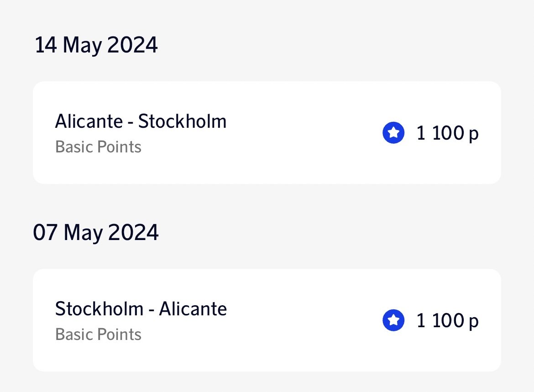Viewport: 534px width, 392px height.
Task: Click the year 2024 in the 07 May header
Action: pos(133,233)
